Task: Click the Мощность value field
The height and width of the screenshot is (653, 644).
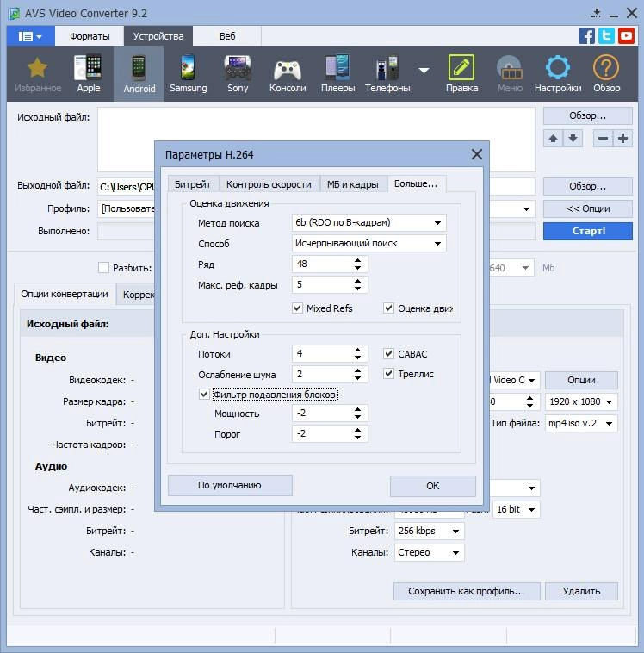Action: (x=322, y=414)
